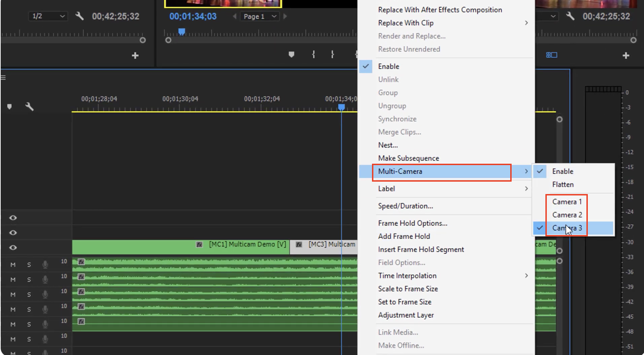Click the program monitor zoom bar left handle

point(168,40)
